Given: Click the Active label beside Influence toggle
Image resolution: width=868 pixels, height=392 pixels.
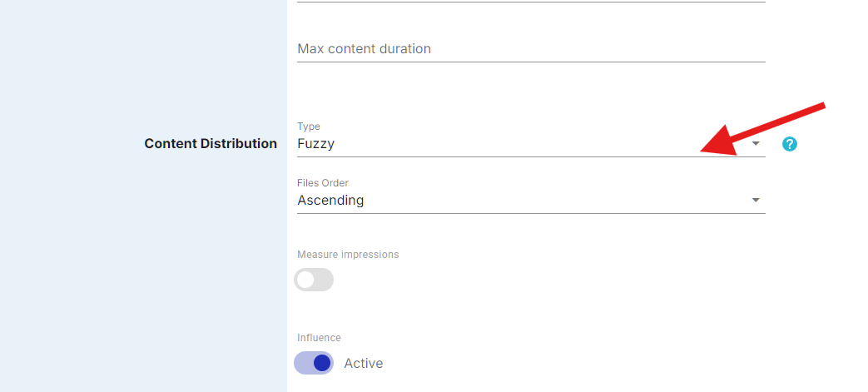Looking at the screenshot, I should tap(363, 363).
